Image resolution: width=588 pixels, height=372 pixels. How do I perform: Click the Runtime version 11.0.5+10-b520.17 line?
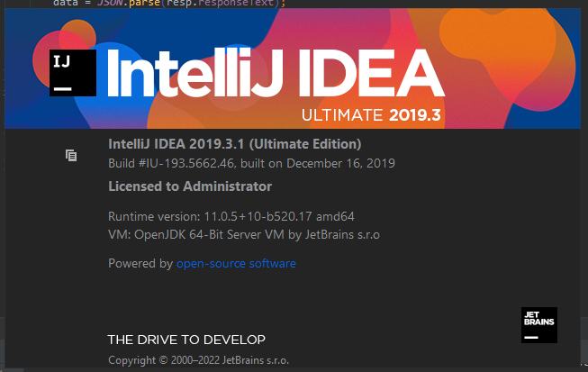(231, 216)
